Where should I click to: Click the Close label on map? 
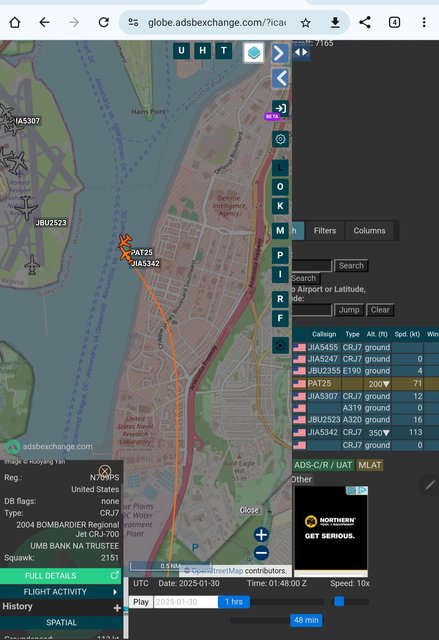(x=249, y=510)
